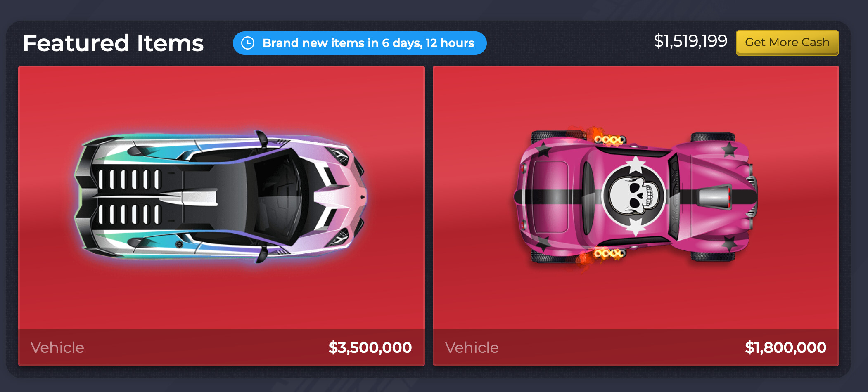Viewport: 868px width, 392px height.
Task: Select the $1,800,000 pink skull car card
Action: pyautogui.click(x=636, y=216)
